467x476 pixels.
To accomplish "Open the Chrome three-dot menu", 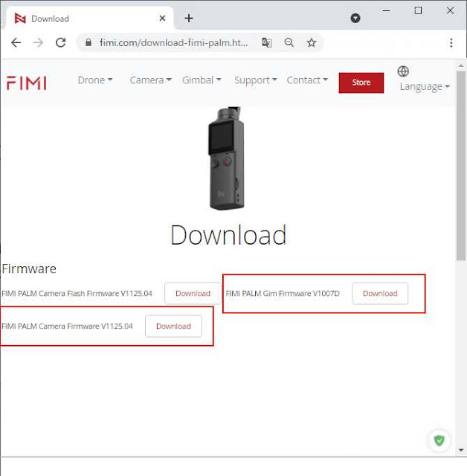I will coord(451,43).
